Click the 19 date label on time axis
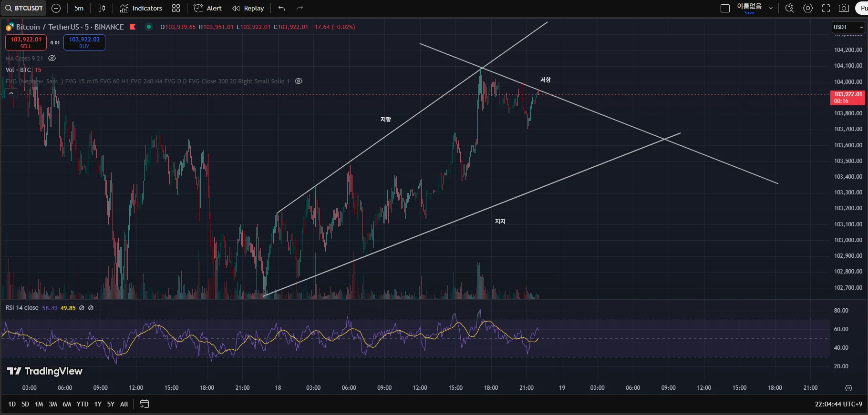 (562, 388)
